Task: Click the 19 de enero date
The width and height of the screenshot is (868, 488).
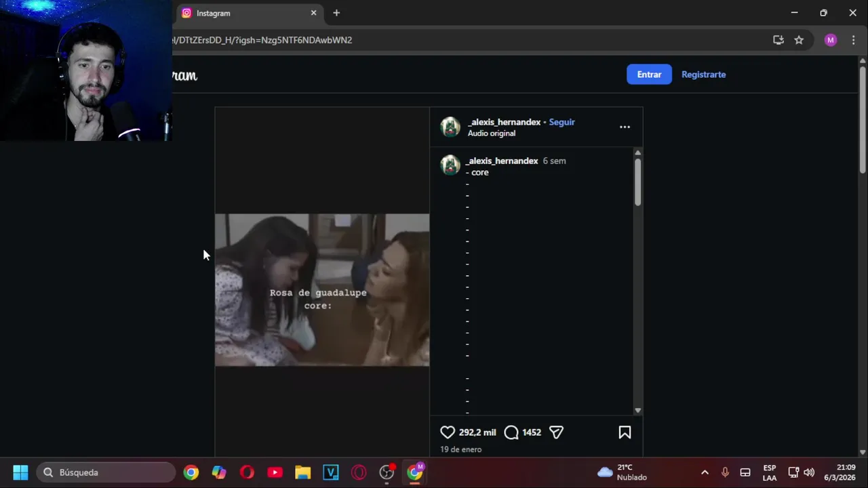Action: (460, 449)
